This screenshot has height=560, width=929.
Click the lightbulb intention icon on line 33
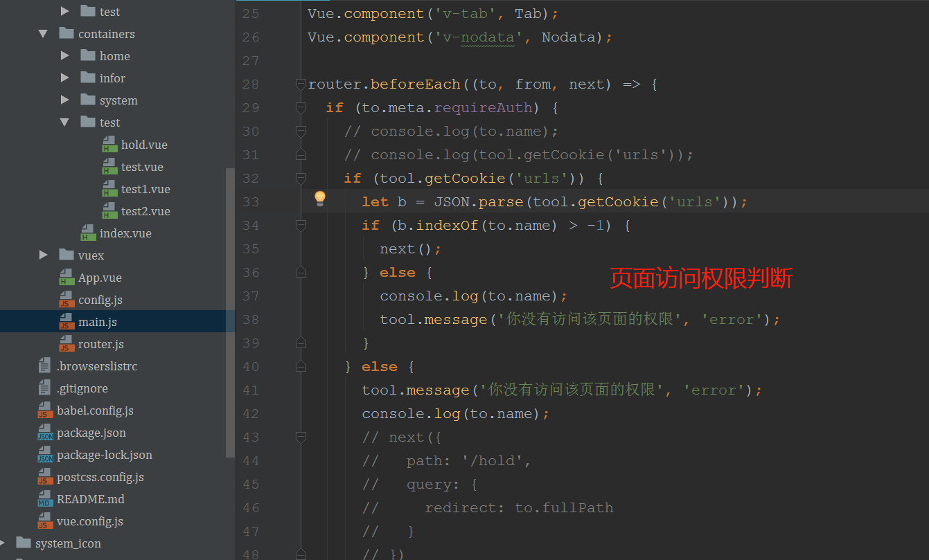[319, 199]
